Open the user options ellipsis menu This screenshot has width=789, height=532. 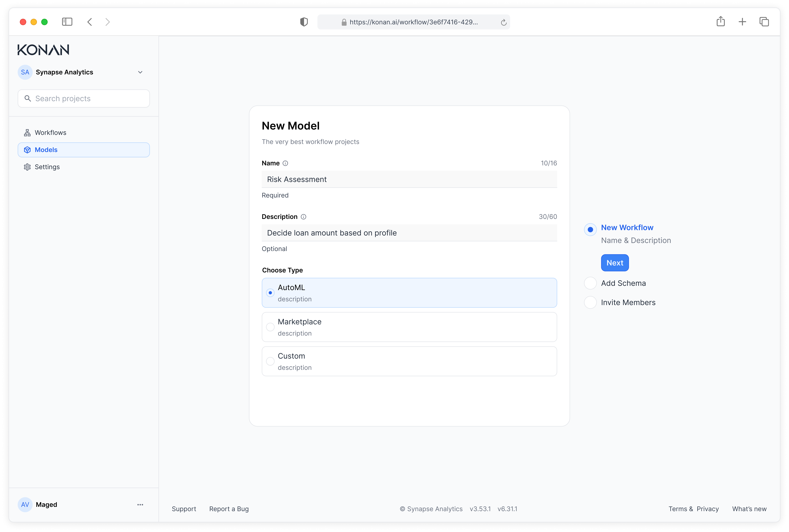coord(140,505)
